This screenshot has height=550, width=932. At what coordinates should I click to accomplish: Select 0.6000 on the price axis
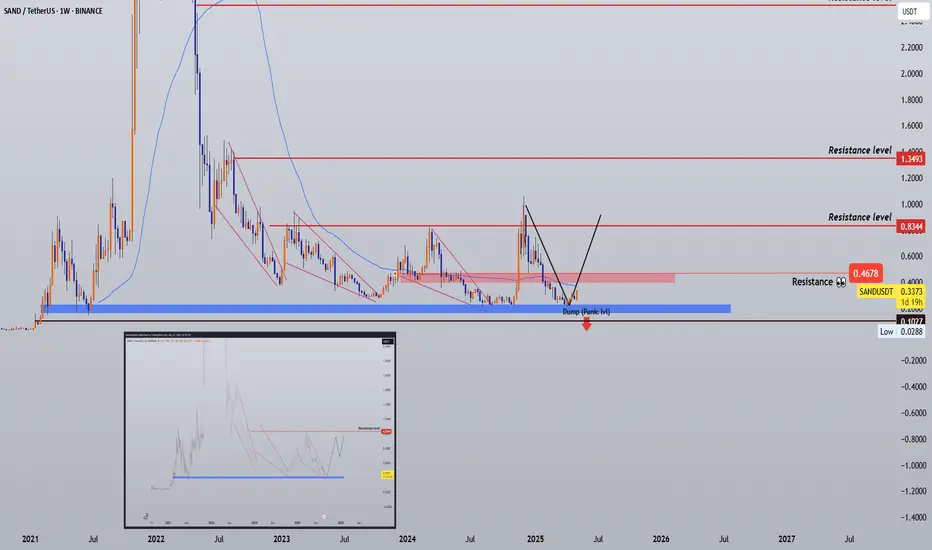pyautogui.click(x=911, y=256)
